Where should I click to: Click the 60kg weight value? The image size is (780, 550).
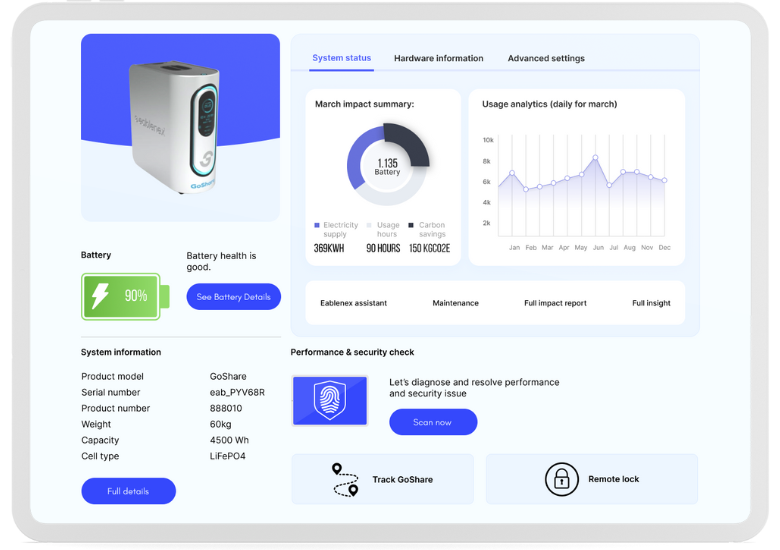coord(220,424)
